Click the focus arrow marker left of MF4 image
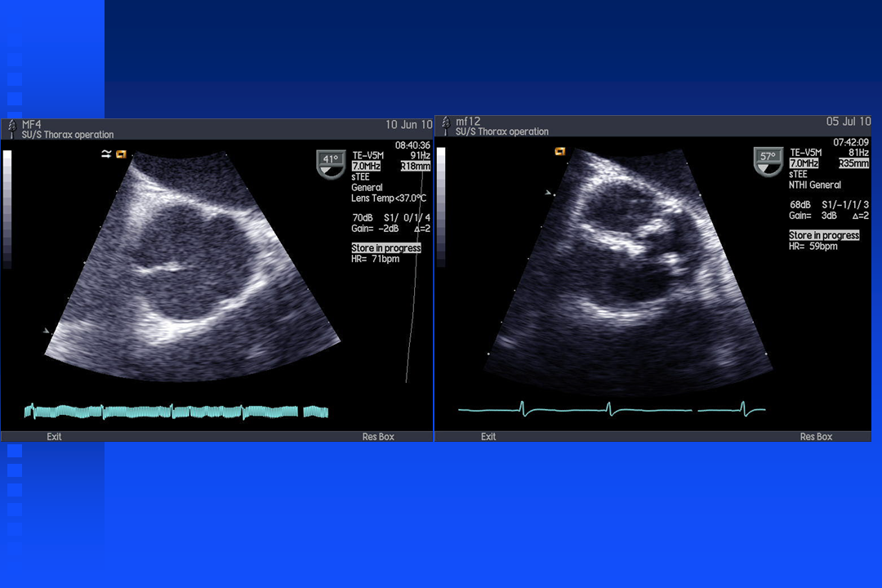Screen dimensions: 882x588 pos(47,331)
